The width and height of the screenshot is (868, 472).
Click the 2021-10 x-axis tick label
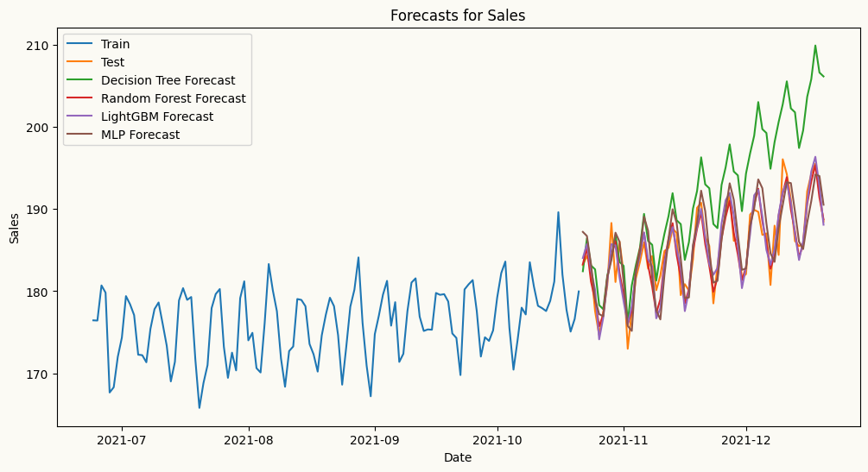click(x=497, y=439)
